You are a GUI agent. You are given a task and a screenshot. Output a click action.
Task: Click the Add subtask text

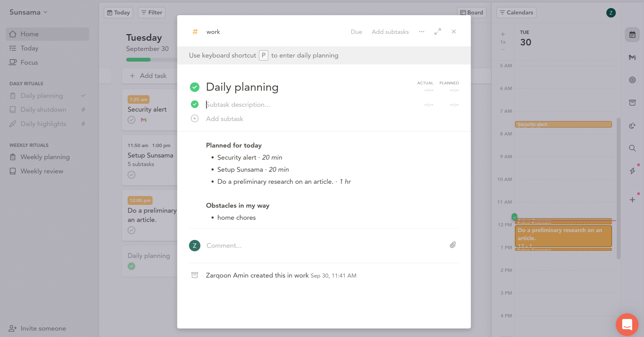pyautogui.click(x=224, y=119)
